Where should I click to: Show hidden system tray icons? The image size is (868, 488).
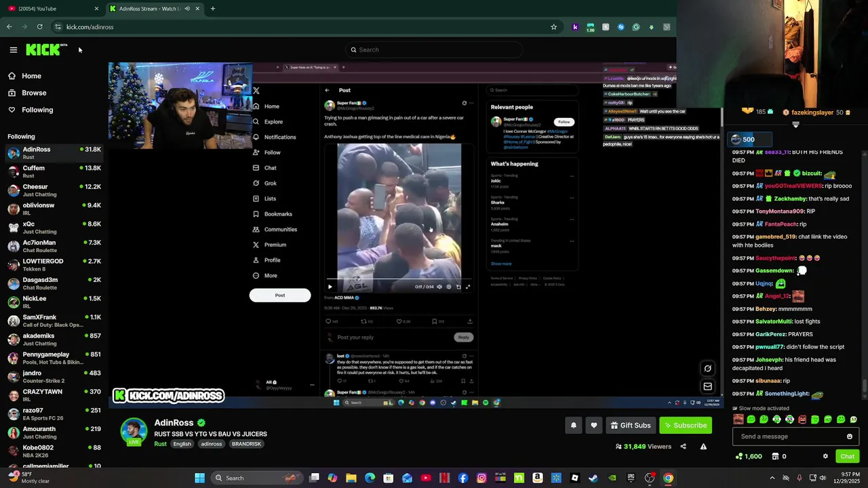pyautogui.click(x=772, y=478)
